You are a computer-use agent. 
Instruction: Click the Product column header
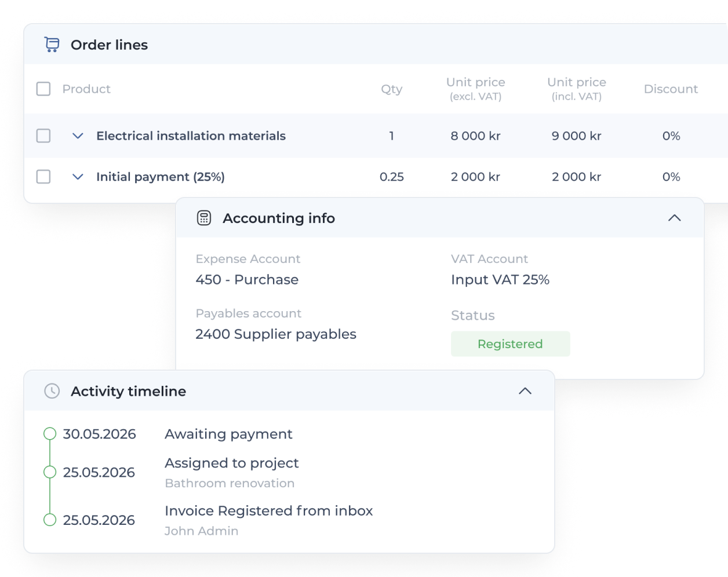[x=86, y=89]
